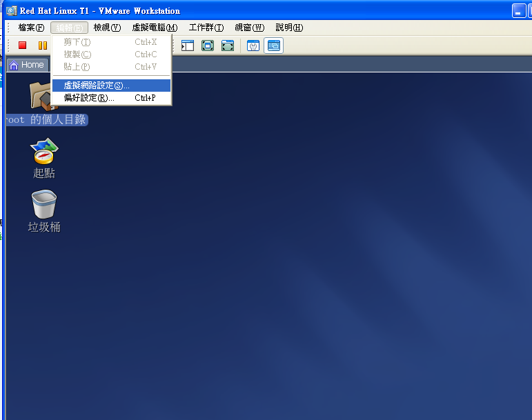This screenshot has width=532, height=420.
Task: Click the root 的個人目錄 desktop label
Action: pos(47,120)
